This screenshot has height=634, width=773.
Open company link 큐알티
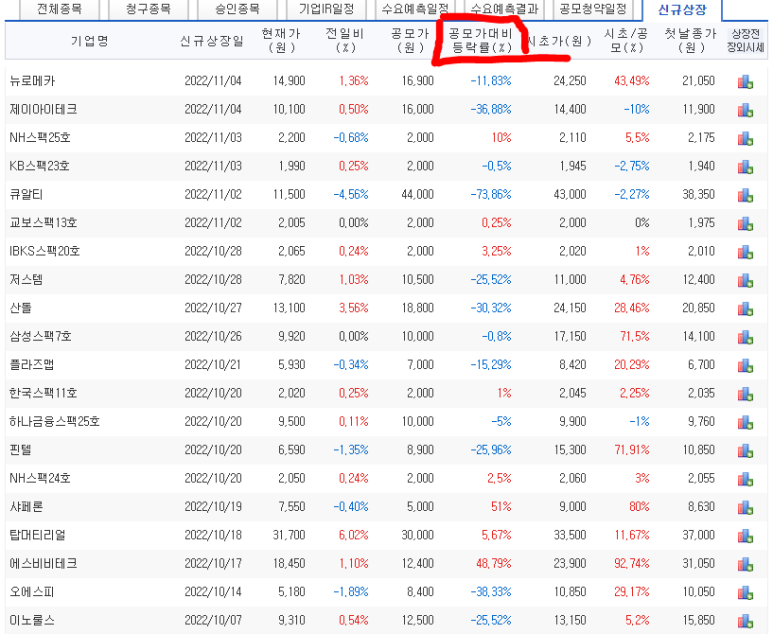tap(26, 194)
